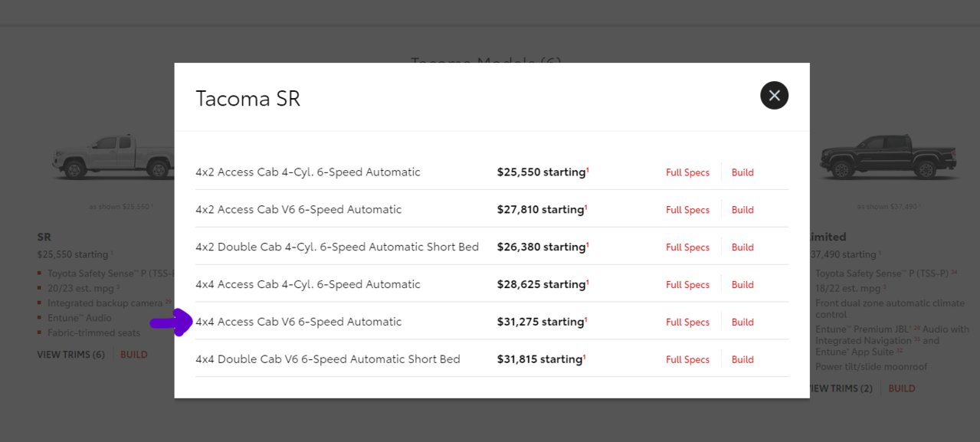Click the '$31,815 starting' price

(541, 360)
